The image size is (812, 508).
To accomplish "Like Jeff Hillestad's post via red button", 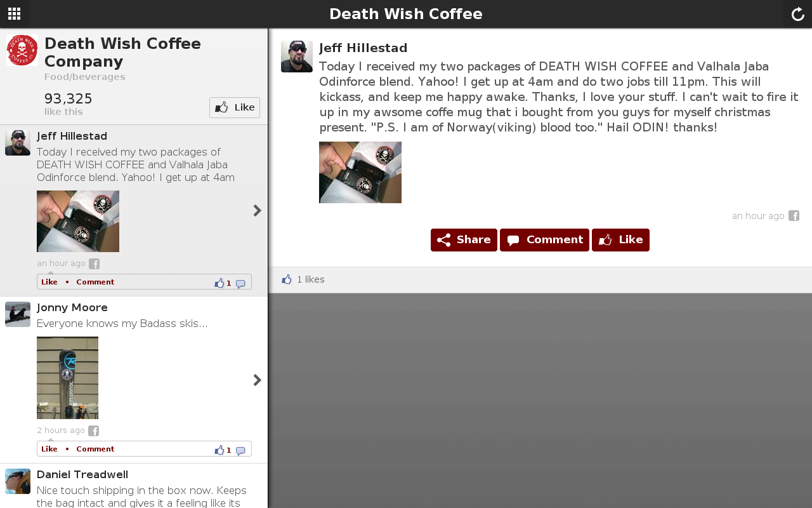I will (620, 240).
